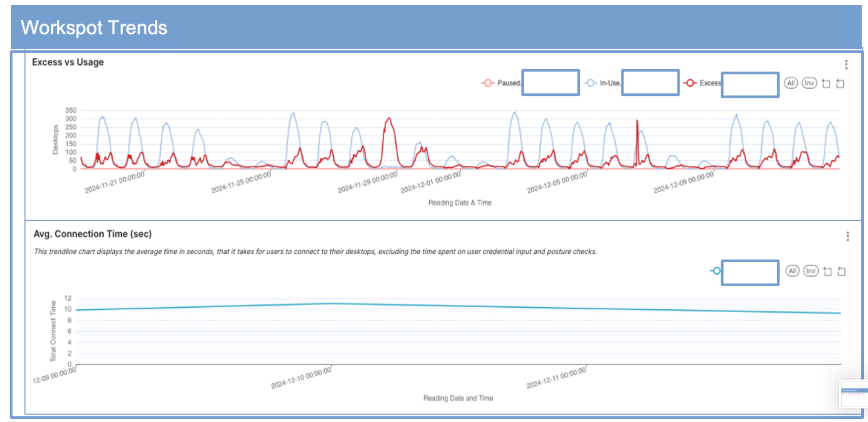
Task: Invert legend selection in Avg. Connection Time chart
Action: [x=811, y=270]
